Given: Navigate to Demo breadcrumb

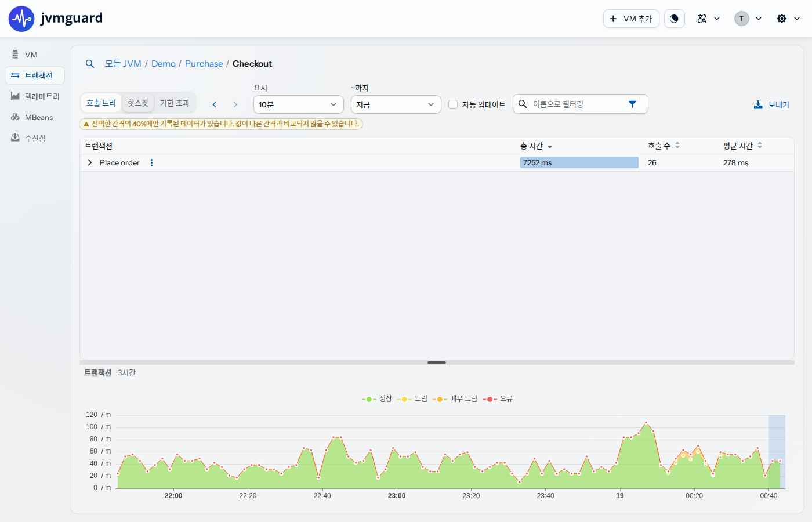Looking at the screenshot, I should coord(164,64).
